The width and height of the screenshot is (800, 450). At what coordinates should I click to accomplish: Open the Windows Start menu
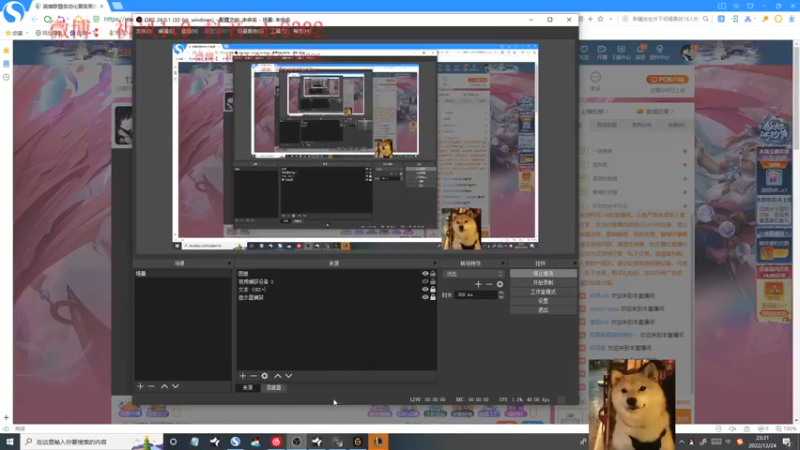tap(10, 442)
